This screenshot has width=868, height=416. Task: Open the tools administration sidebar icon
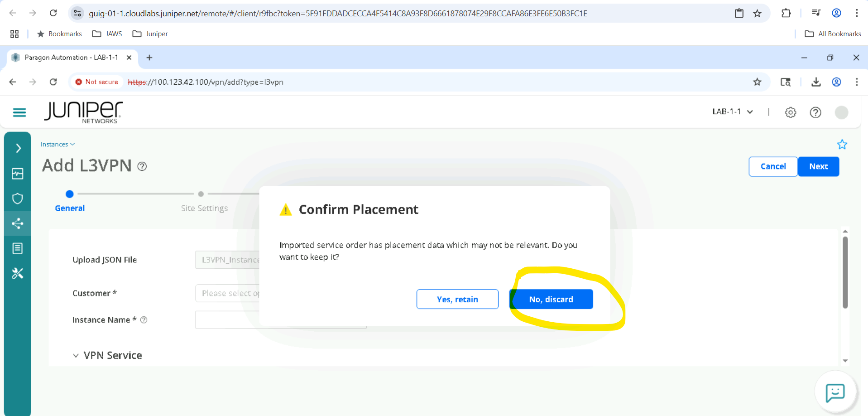coord(18,273)
